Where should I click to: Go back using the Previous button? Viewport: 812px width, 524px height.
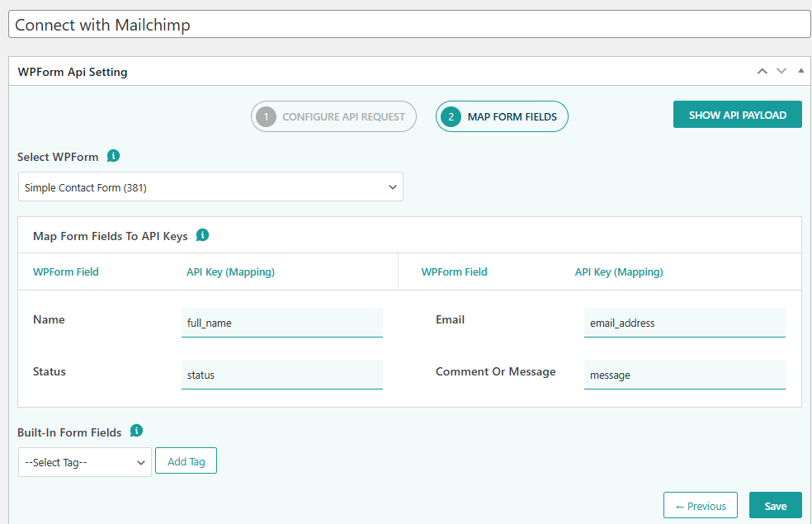pyautogui.click(x=700, y=504)
